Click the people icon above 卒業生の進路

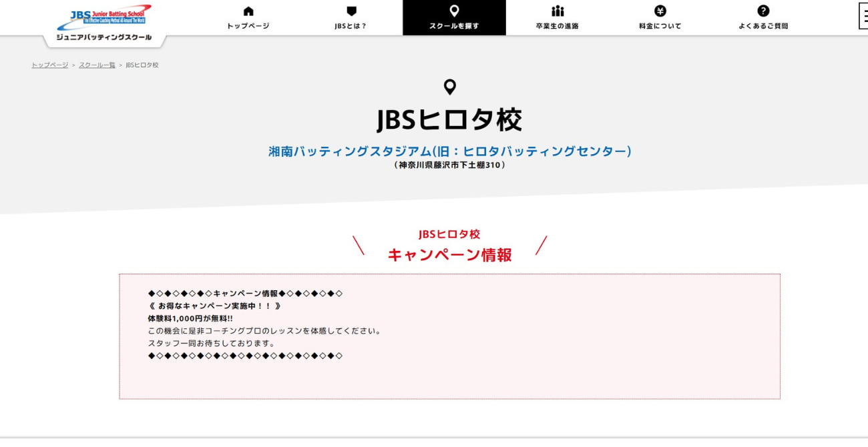pos(558,11)
